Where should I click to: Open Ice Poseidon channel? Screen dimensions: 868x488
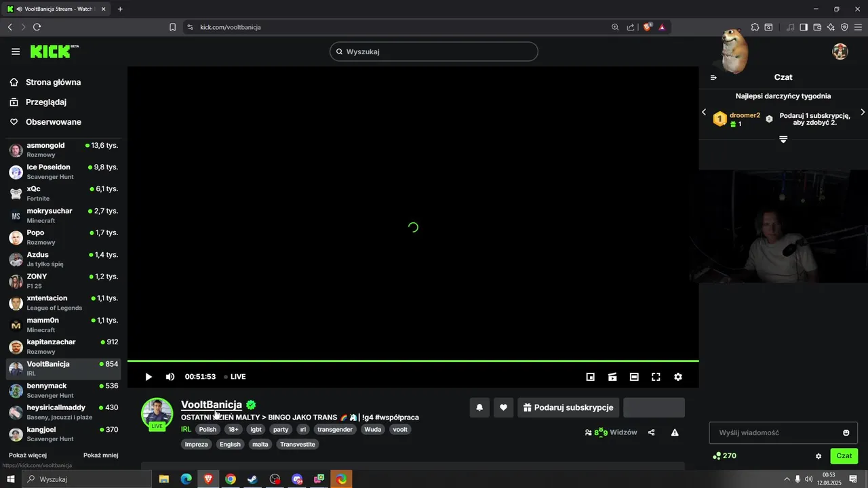pos(64,171)
